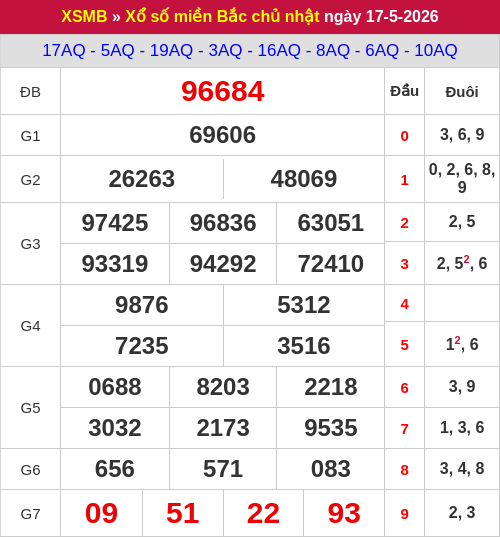The height and width of the screenshot is (537, 500).
Task: Click the ĐB row label
Action: pyautogui.click(x=30, y=92)
